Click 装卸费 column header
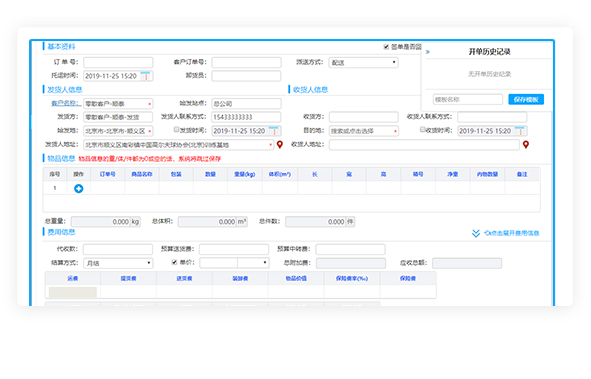The height and width of the screenshot is (379, 591). [240, 278]
